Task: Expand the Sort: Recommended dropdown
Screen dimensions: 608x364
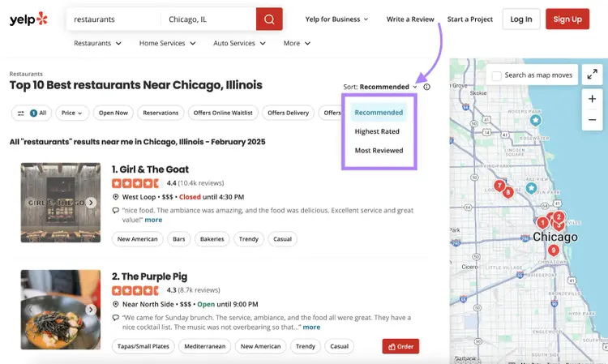Action: pos(380,87)
